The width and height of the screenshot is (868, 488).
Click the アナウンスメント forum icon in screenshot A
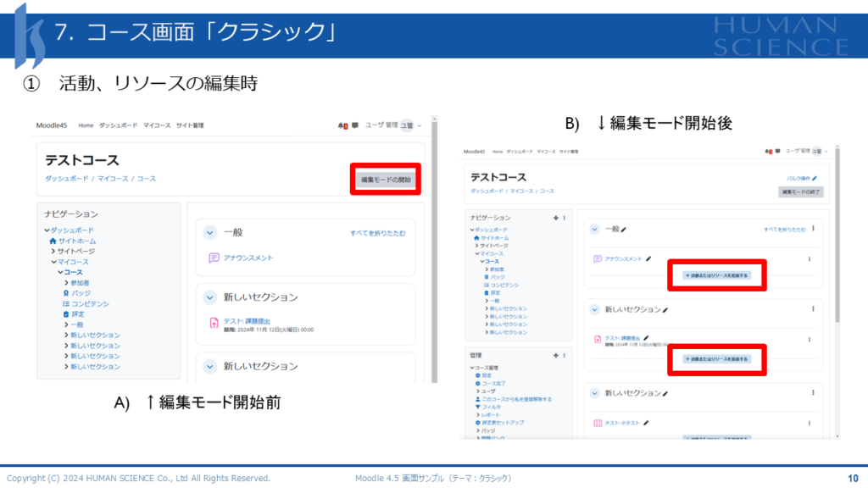tap(214, 258)
